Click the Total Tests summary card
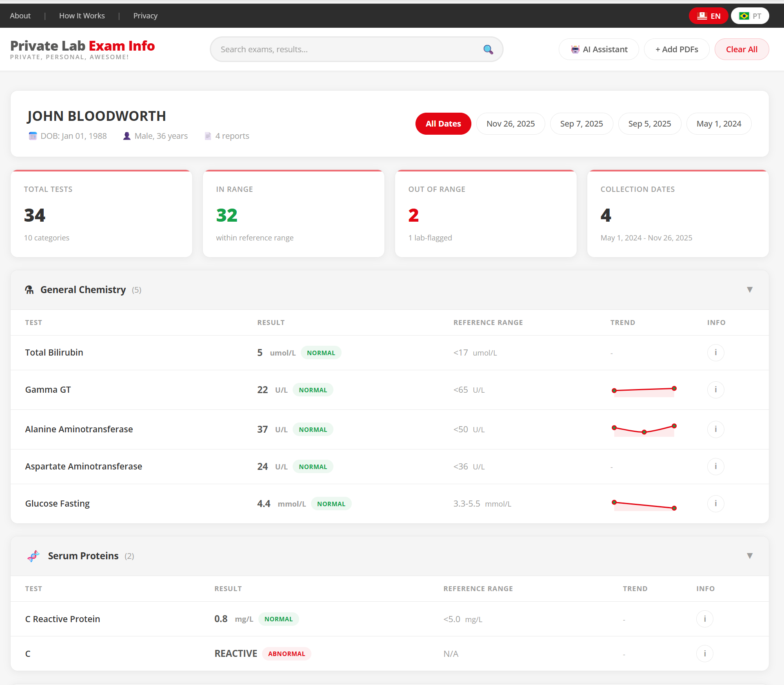The width and height of the screenshot is (784, 685). tap(101, 214)
